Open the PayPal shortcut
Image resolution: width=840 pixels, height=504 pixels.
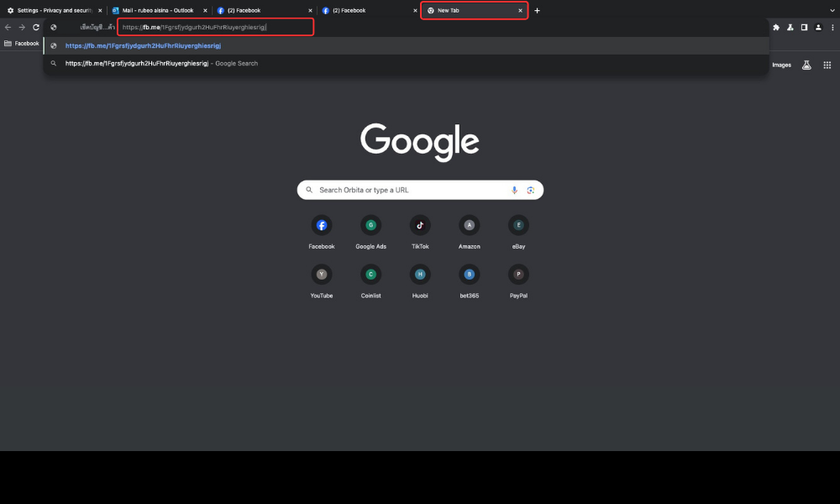(518, 281)
